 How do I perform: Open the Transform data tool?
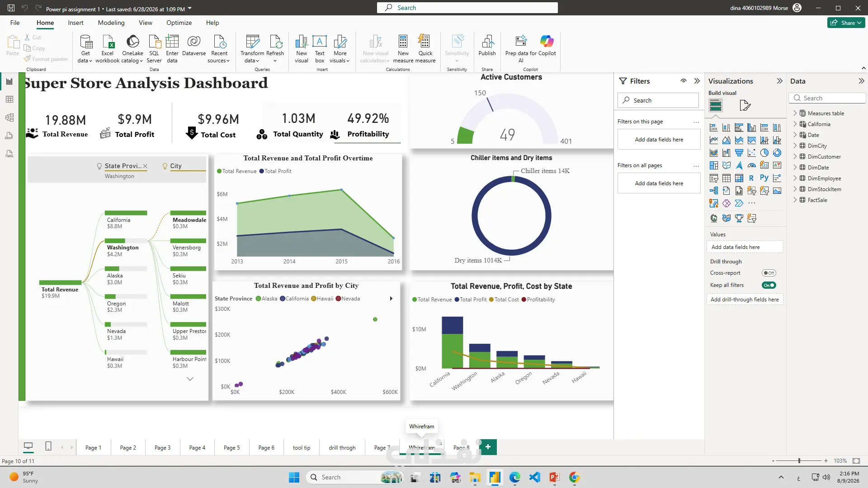[252, 48]
